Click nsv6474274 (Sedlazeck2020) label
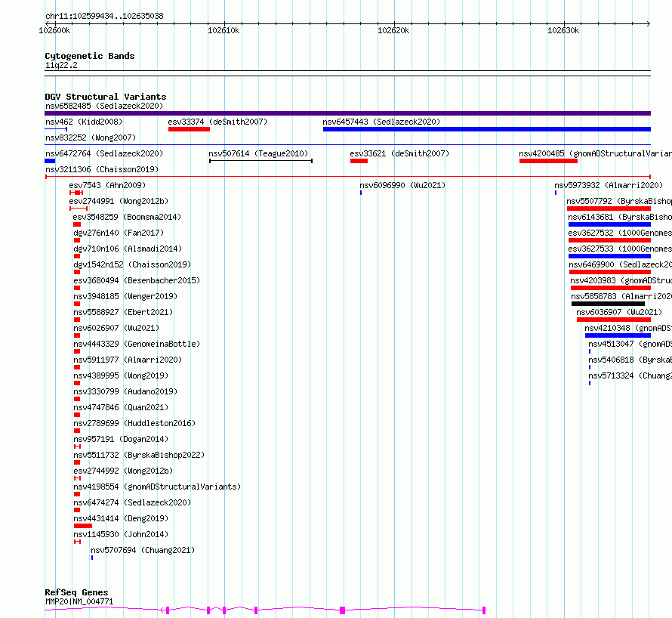 [x=132, y=502]
